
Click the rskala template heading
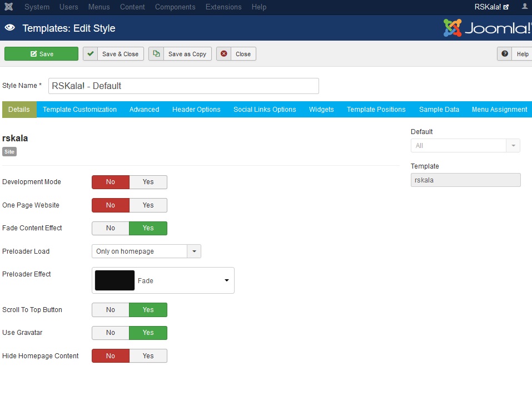pos(15,138)
